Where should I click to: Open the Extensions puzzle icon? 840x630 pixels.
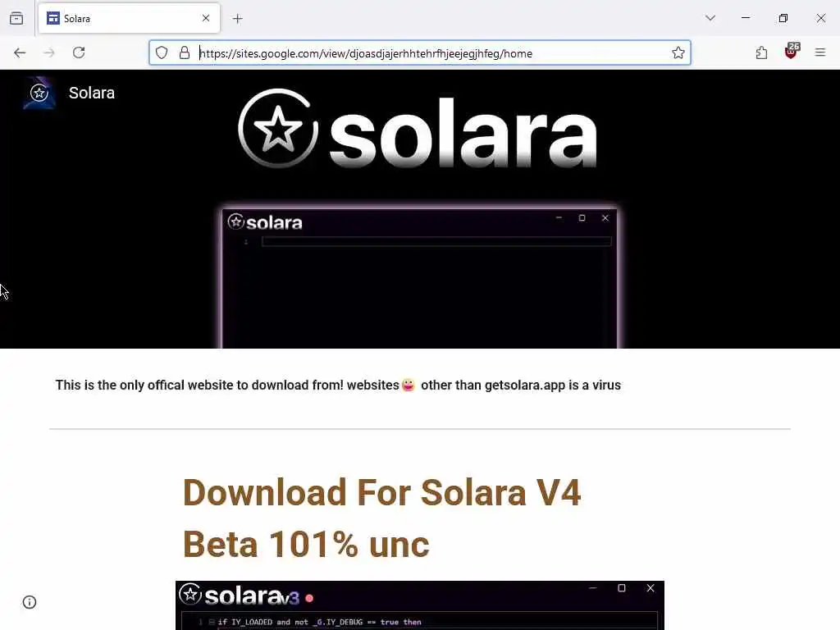761,52
